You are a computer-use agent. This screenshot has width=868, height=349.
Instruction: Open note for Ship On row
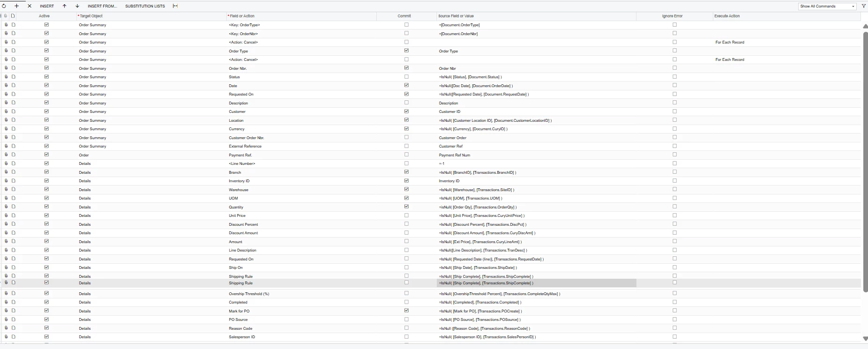[x=14, y=267]
